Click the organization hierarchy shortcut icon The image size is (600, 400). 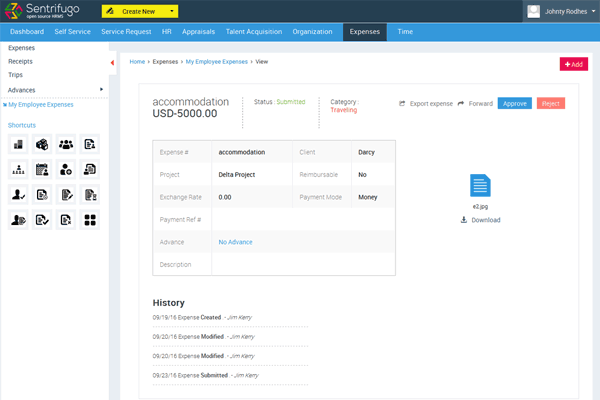(18, 169)
